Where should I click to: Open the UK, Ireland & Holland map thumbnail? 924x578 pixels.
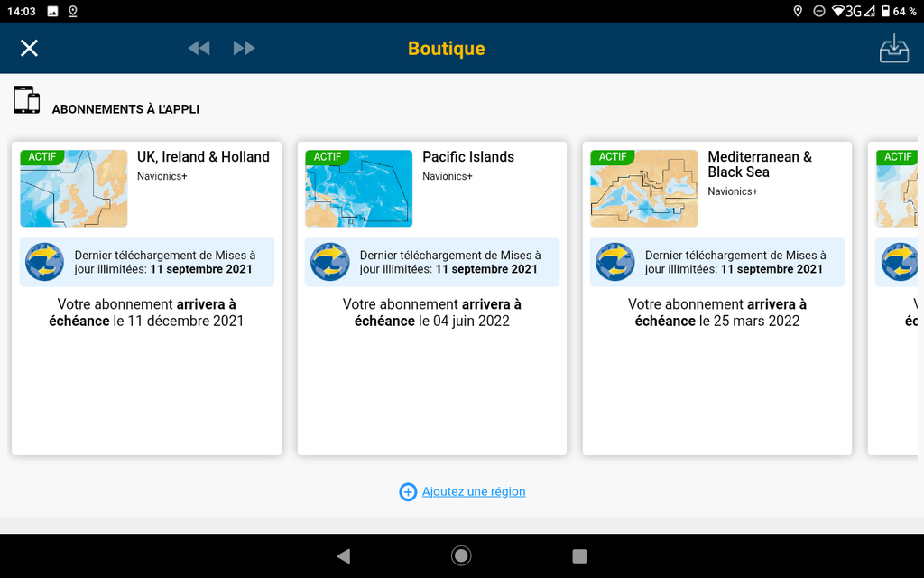point(74,189)
